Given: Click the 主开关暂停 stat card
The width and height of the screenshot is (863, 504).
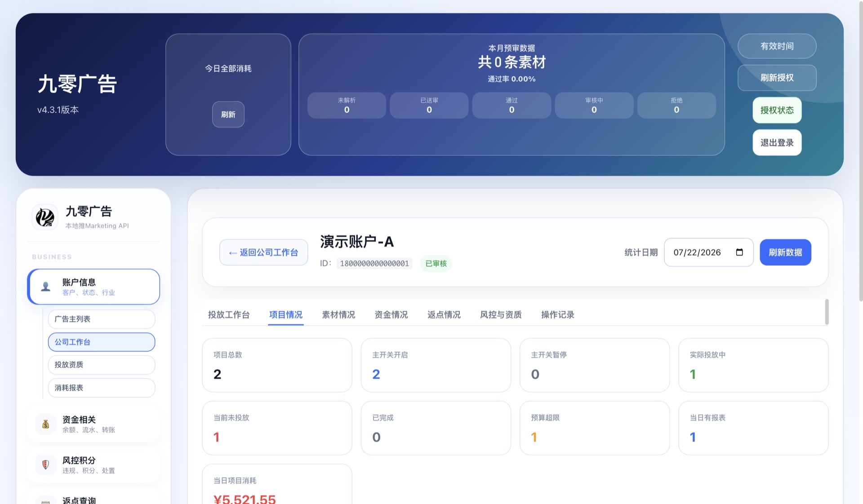Looking at the screenshot, I should pos(595,365).
